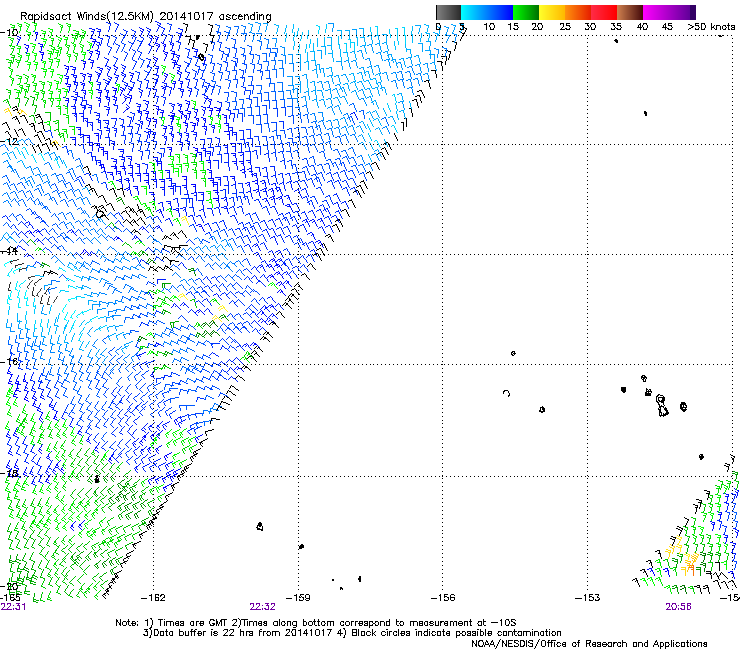Screen dimensions: 740x650
Task: Select the cyan-blue 5-15 knots color band
Action: [x=487, y=12]
